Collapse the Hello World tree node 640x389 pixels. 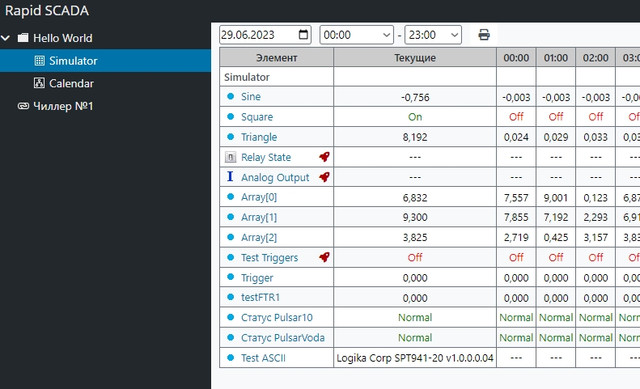6,38
